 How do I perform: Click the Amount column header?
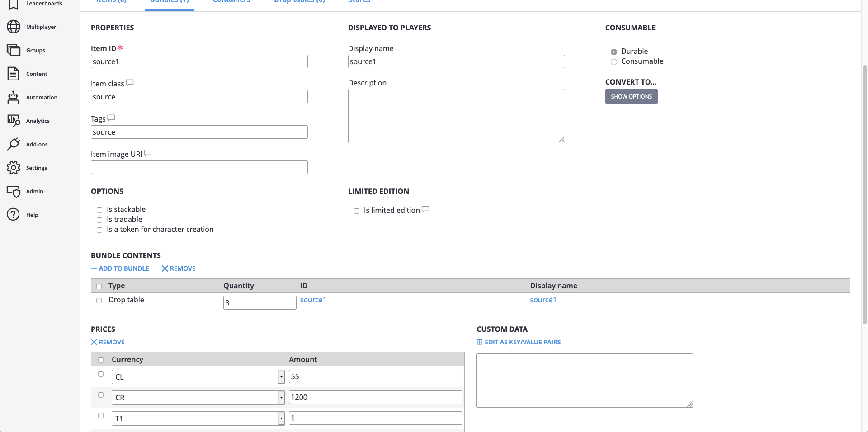(303, 359)
